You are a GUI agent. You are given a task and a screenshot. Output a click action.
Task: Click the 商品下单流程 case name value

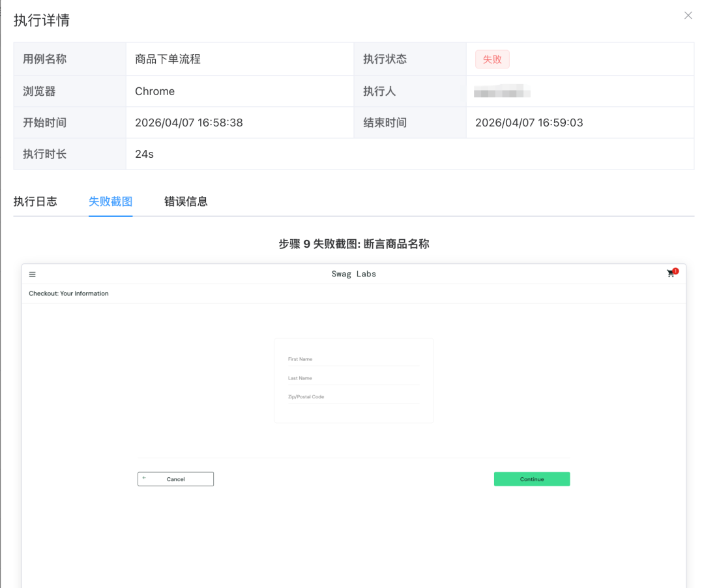(168, 59)
